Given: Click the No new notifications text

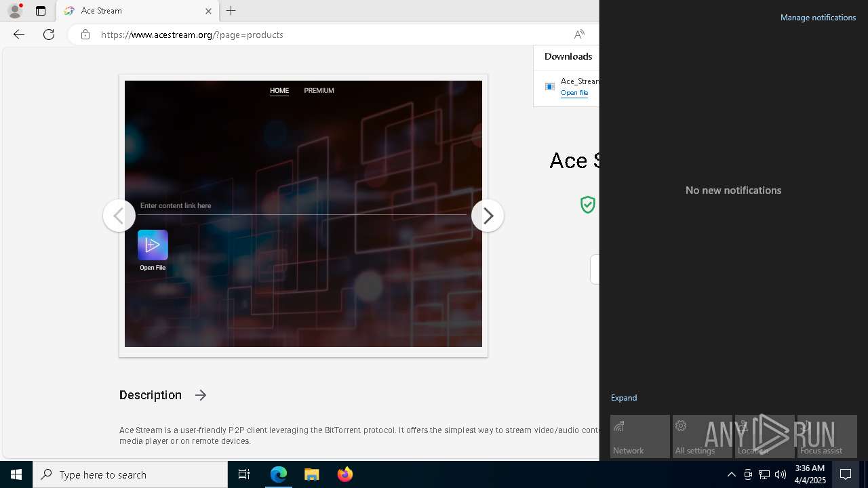Looking at the screenshot, I should point(733,190).
